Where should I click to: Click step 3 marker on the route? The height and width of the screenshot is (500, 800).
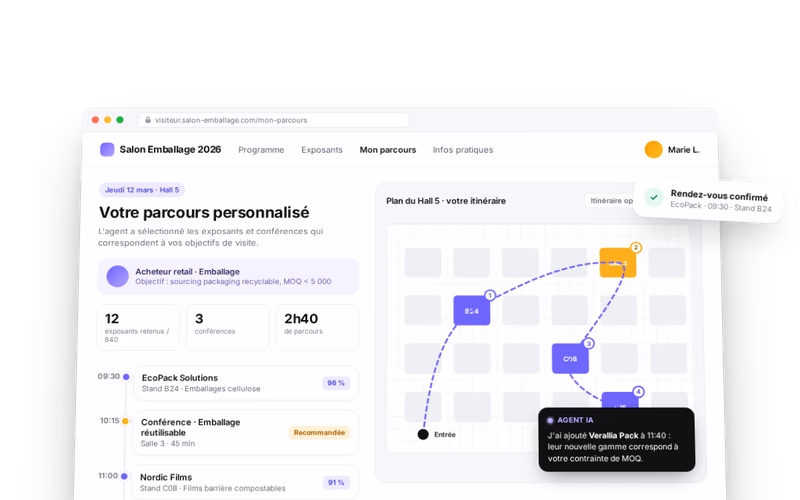[x=588, y=343]
